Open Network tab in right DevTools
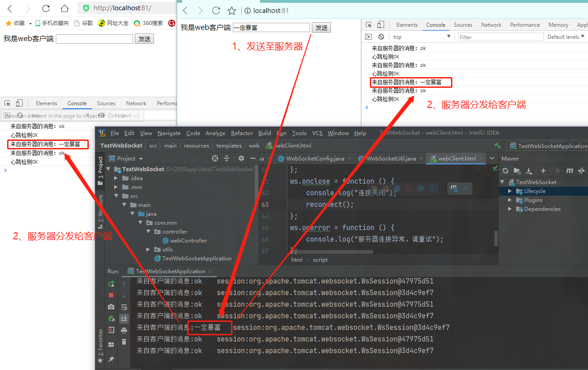 (x=491, y=25)
